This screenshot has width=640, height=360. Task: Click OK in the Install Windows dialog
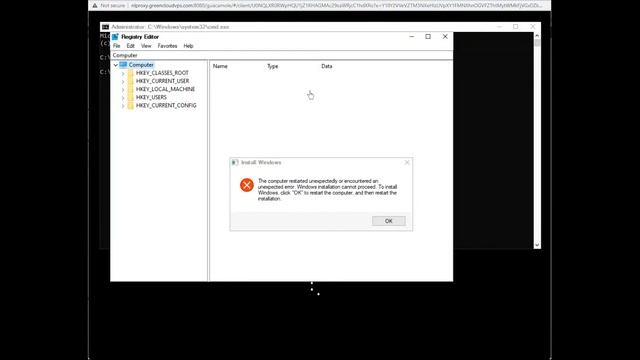coord(389,221)
